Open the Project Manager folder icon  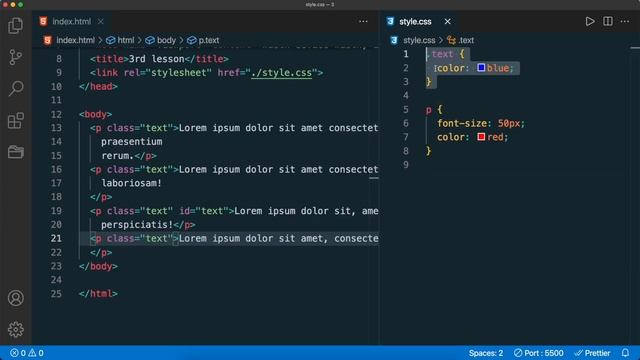coord(16,152)
